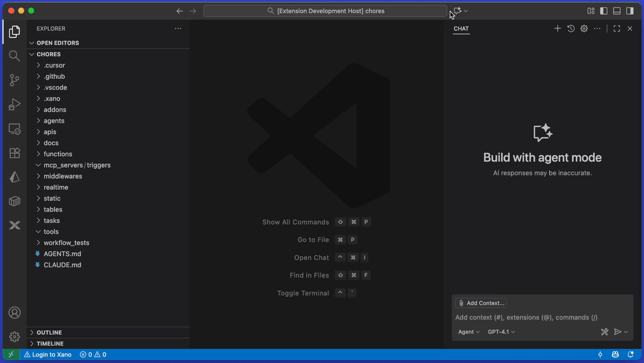Image resolution: width=644 pixels, height=363 pixels.
Task: Open the Accounts icon in activity bar
Action: pos(14,313)
